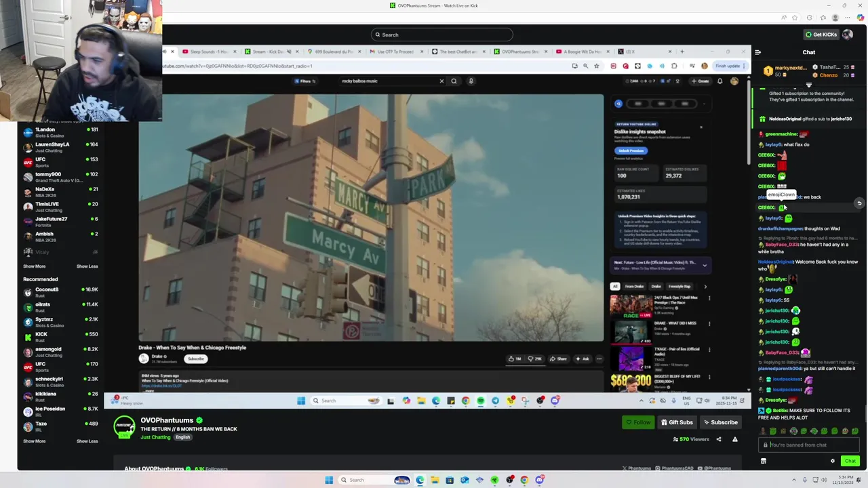The width and height of the screenshot is (868, 488).
Task: Click Unlock Premium in dislike panel
Action: [x=631, y=150]
